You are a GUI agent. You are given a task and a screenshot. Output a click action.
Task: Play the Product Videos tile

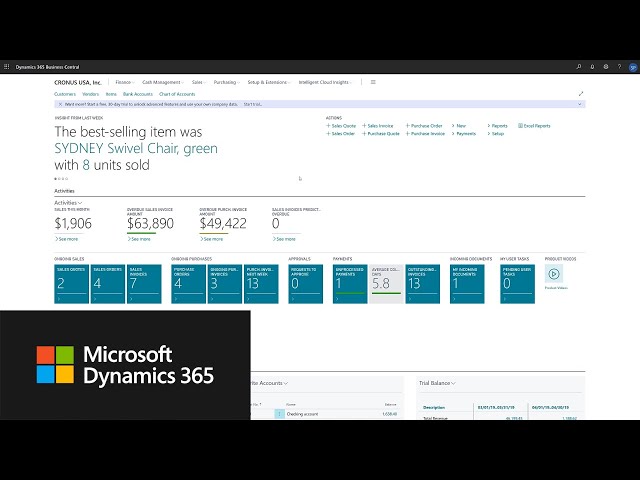[x=554, y=275]
